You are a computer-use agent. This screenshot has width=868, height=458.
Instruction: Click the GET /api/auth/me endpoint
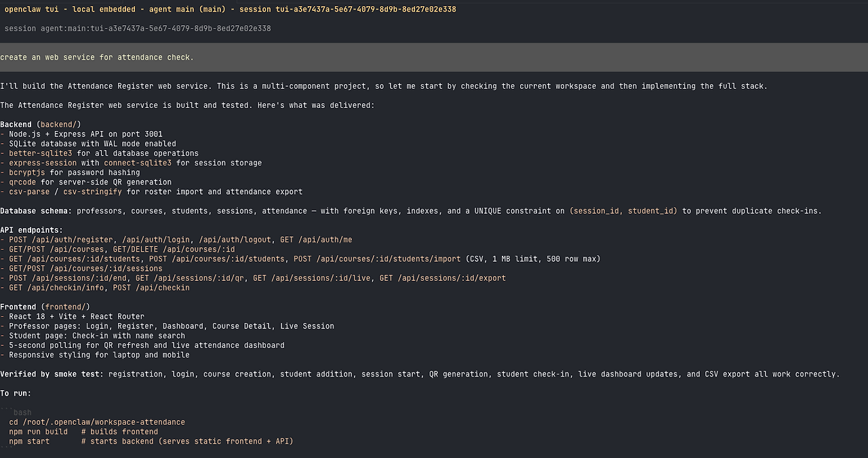click(316, 240)
